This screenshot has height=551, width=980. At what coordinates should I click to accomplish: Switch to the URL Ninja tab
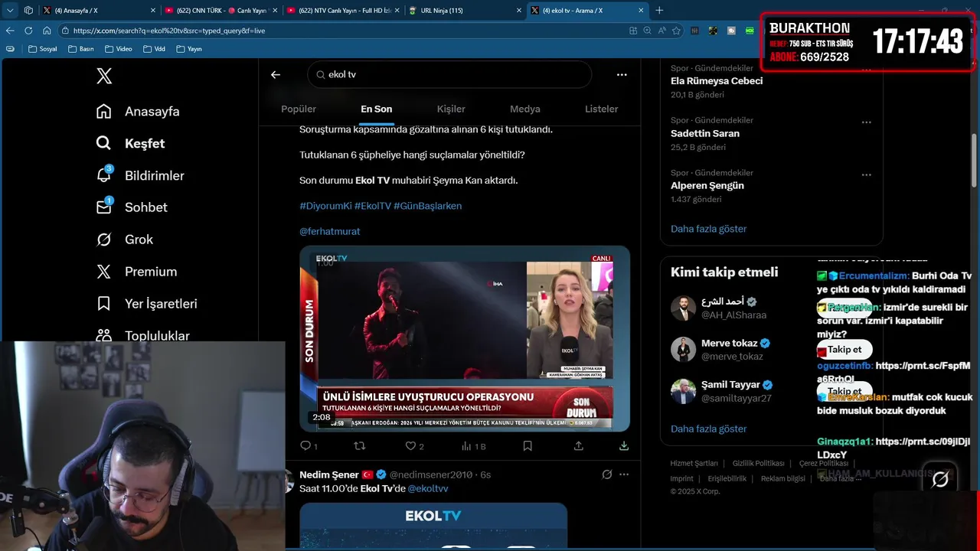465,10
